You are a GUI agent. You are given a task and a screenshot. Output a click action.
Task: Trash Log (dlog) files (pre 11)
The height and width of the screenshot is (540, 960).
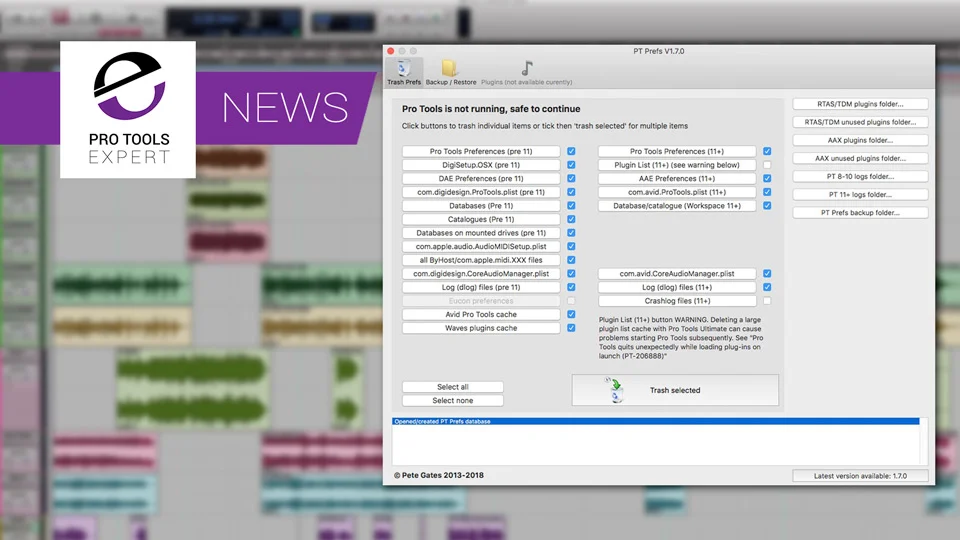(x=481, y=287)
